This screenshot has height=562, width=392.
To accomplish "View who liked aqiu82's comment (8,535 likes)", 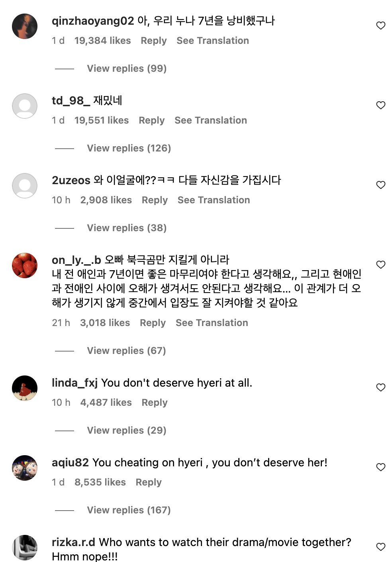I will pos(100,482).
